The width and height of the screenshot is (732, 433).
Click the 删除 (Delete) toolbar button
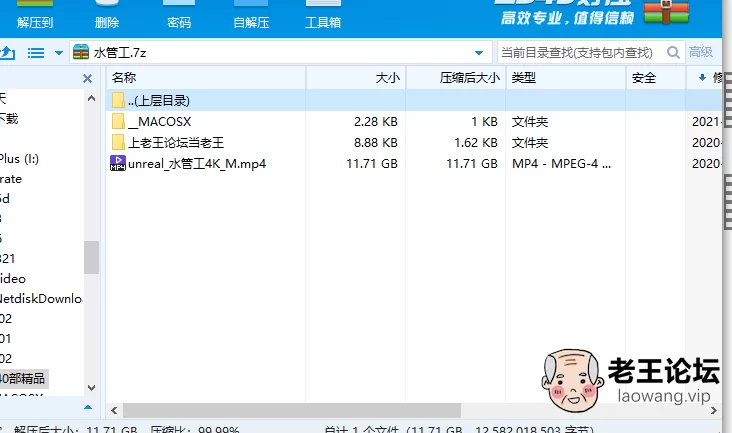[x=106, y=20]
